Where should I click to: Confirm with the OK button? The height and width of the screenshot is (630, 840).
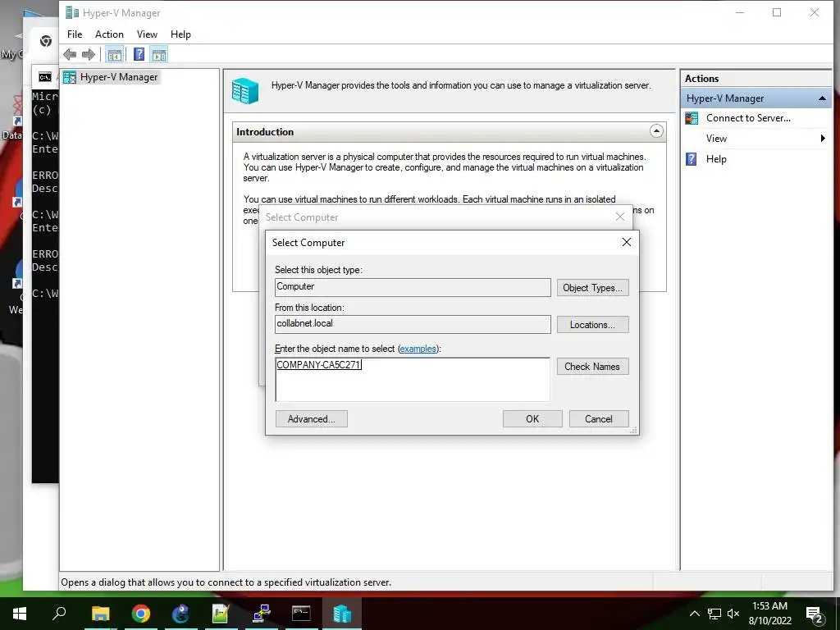click(532, 419)
